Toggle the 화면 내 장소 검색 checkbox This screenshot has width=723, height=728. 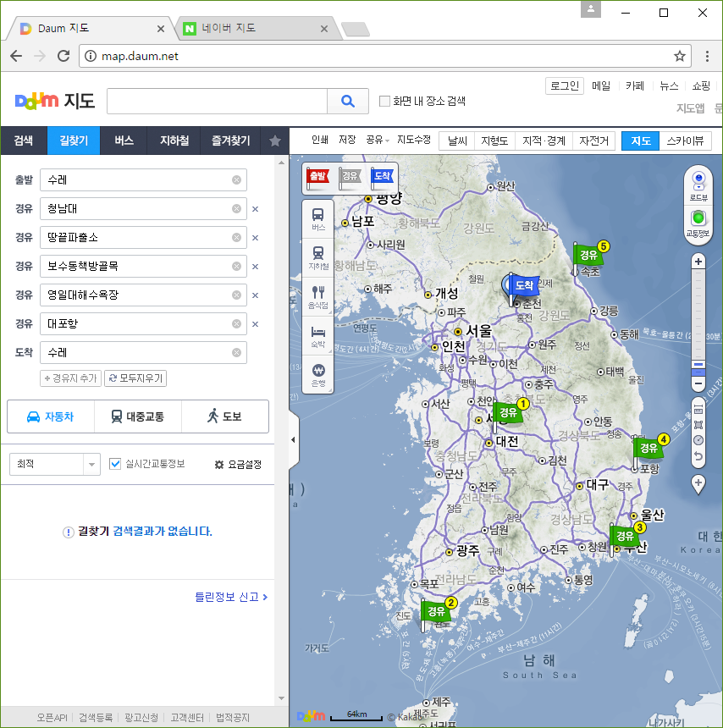(x=385, y=101)
